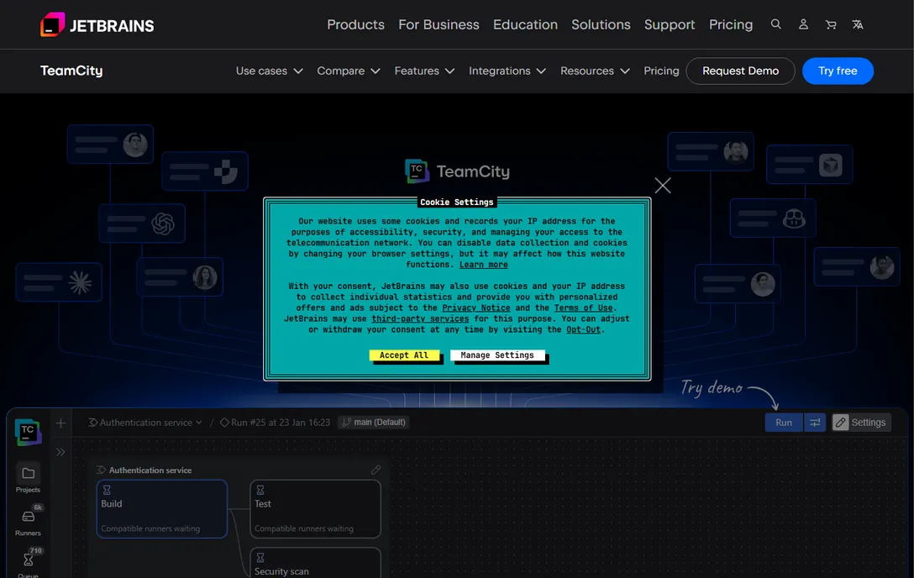Viewport: 924px width, 578px height.
Task: Open the Opt-Out link
Action: tap(584, 329)
